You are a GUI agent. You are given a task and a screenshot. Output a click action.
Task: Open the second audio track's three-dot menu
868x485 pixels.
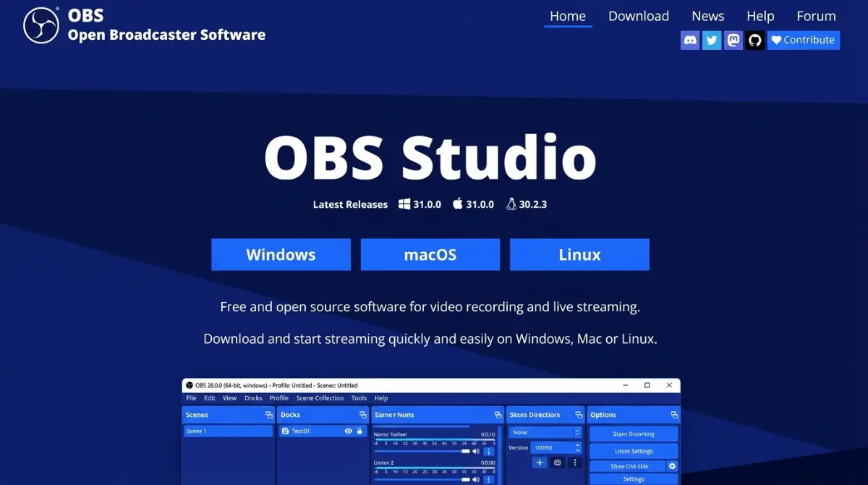[x=488, y=478]
